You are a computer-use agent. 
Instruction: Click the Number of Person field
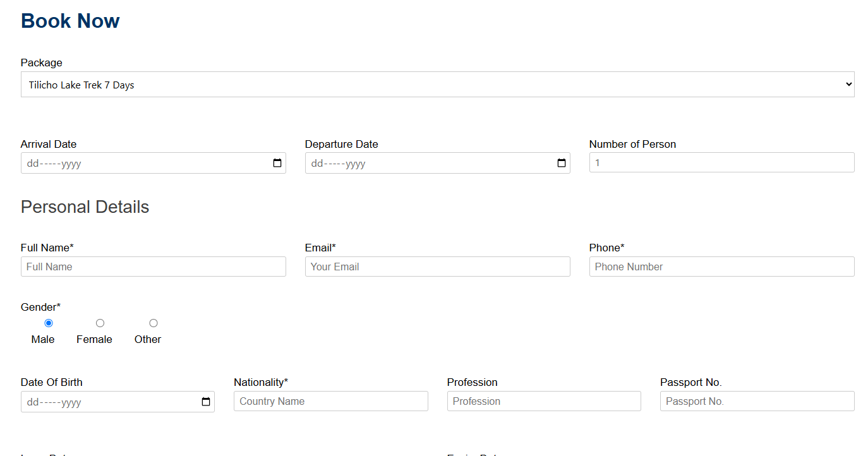pyautogui.click(x=721, y=163)
